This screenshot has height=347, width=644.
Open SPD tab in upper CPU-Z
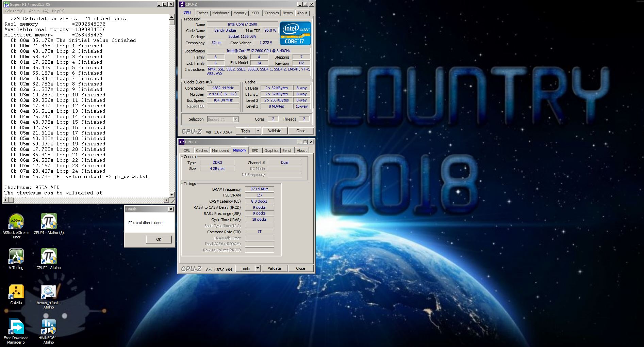pyautogui.click(x=255, y=13)
